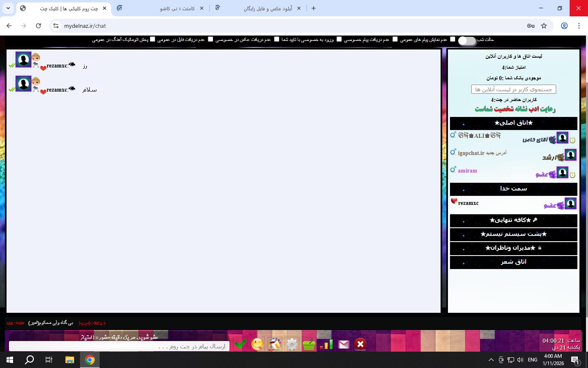
Task: Click reply arrow on the سلام message
Action: pyautogui.click(x=72, y=88)
